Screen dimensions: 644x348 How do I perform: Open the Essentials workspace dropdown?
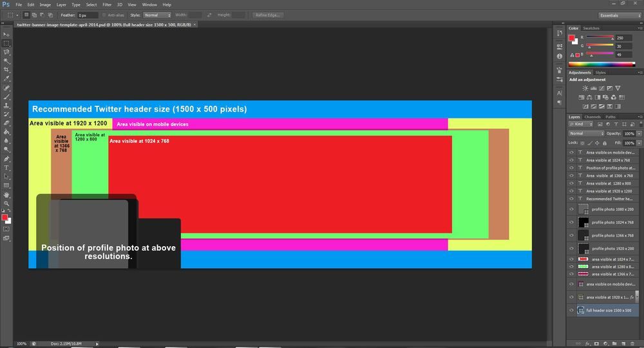click(x=620, y=15)
